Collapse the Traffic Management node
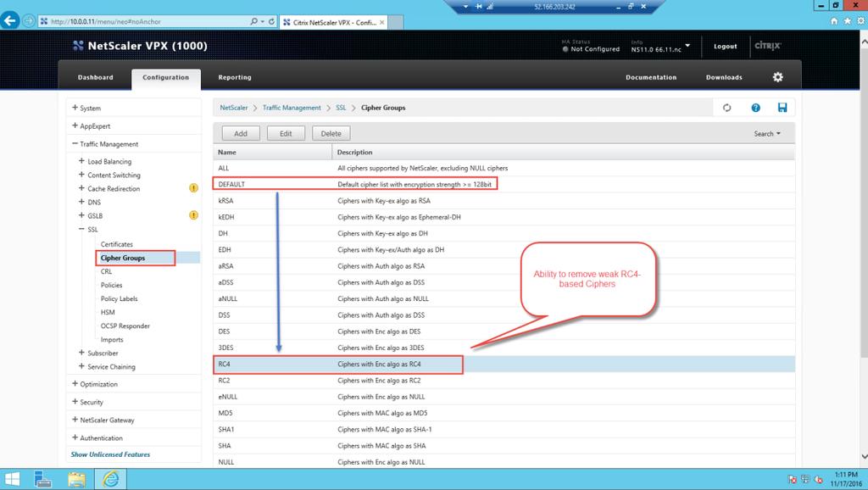 click(75, 143)
